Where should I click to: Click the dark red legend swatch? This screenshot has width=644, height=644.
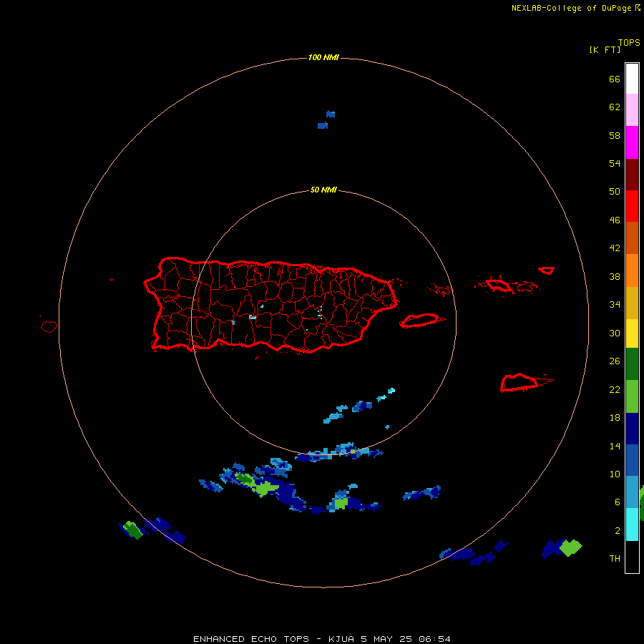[x=632, y=175]
